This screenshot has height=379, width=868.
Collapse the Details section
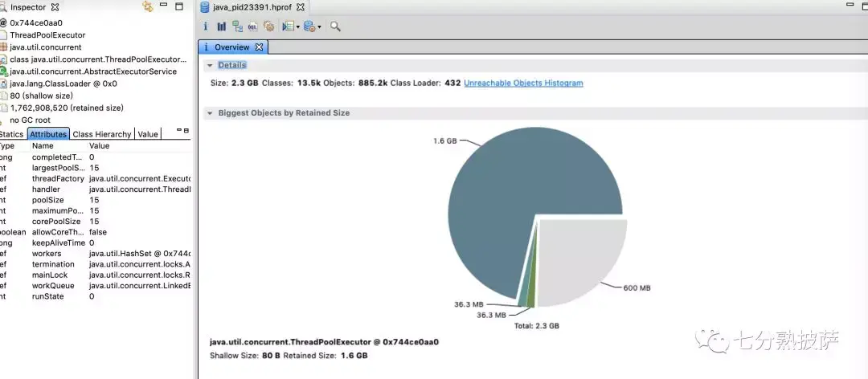[210, 65]
